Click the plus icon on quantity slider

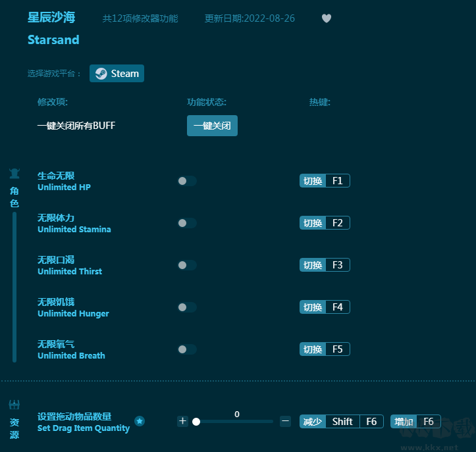[x=182, y=421]
